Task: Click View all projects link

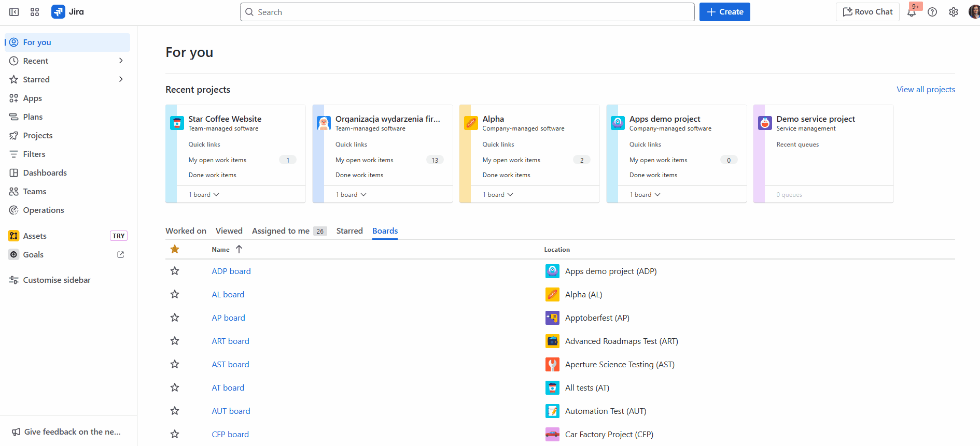Action: click(x=926, y=89)
